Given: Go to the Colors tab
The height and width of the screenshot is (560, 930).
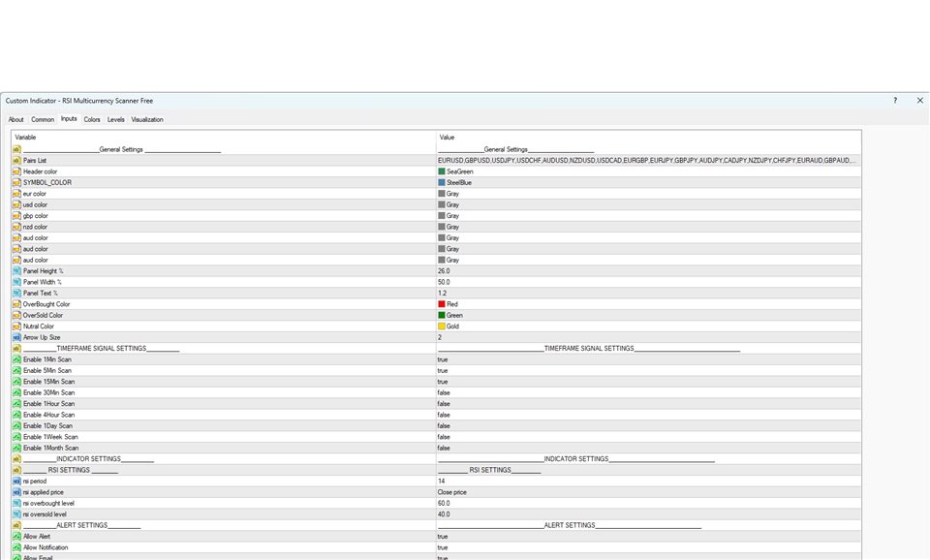Looking at the screenshot, I should pos(92,119).
